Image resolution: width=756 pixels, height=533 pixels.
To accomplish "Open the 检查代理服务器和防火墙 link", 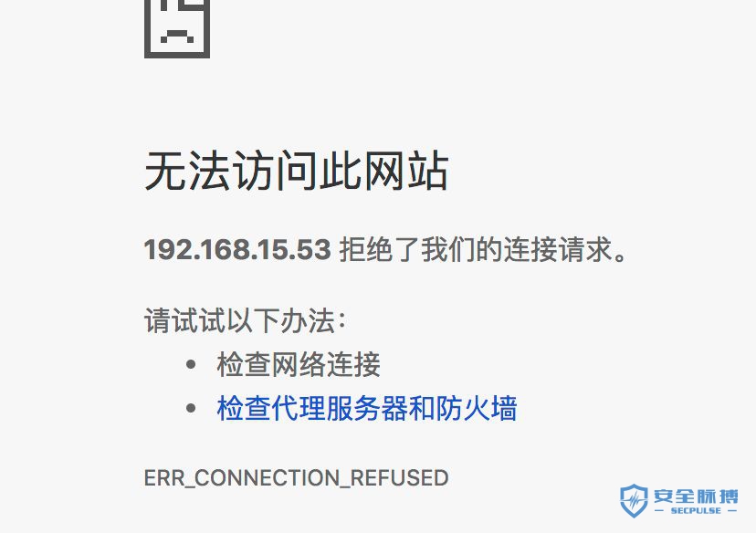I will click(x=367, y=408).
